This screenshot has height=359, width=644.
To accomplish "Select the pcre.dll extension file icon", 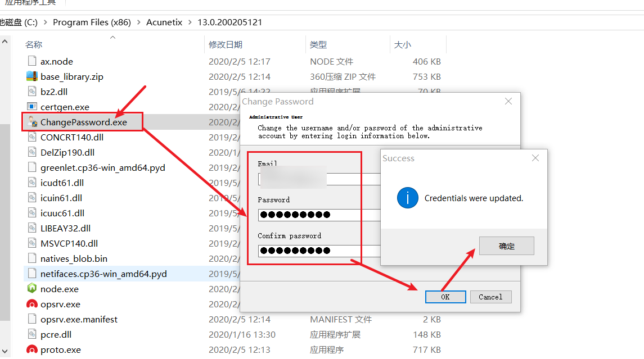I will pyautogui.click(x=32, y=334).
